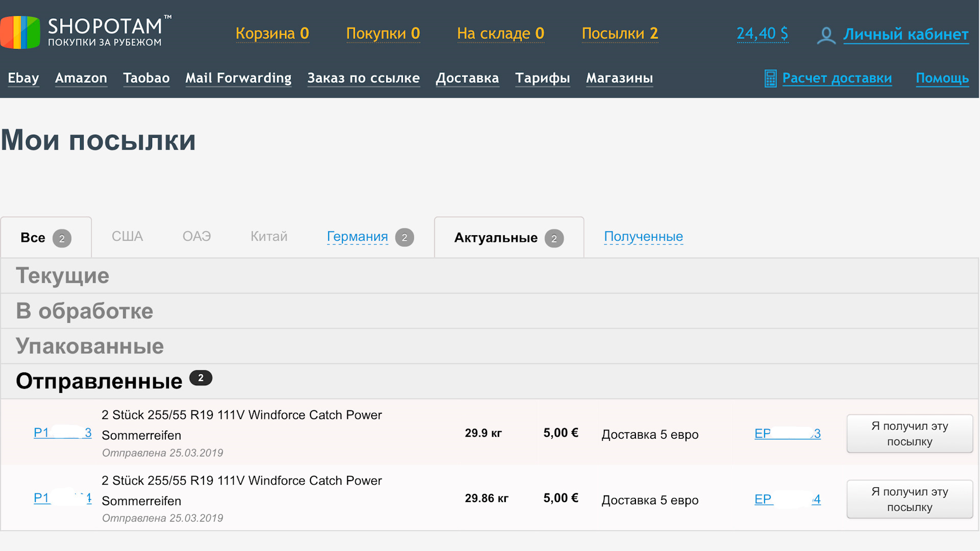Open Mail Forwarding page
Image resolution: width=980 pixels, height=551 pixels.
coord(238,78)
